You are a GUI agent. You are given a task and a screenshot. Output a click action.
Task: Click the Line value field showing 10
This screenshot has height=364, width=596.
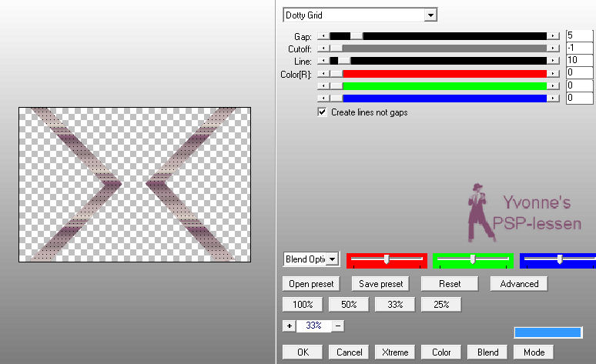(x=579, y=60)
